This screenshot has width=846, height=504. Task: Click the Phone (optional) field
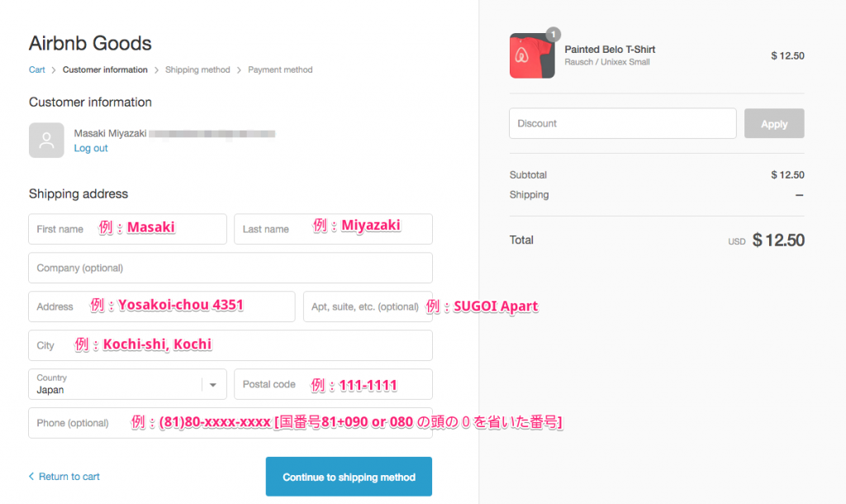pyautogui.click(x=231, y=423)
